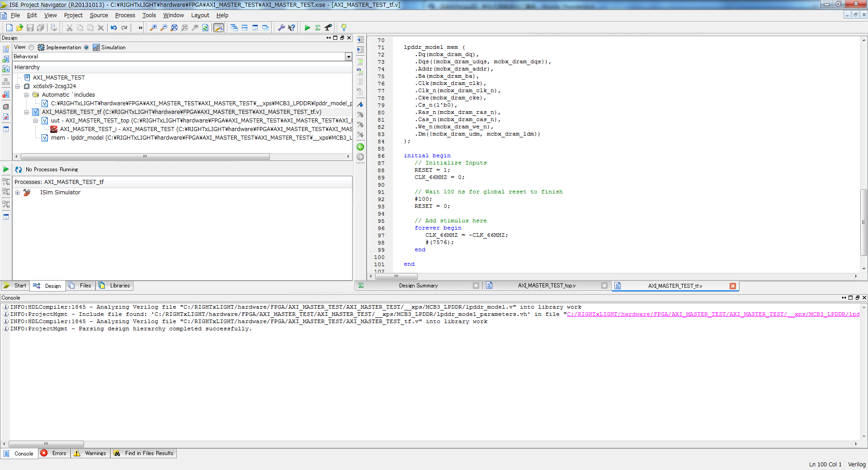Click the Zoom to Full View icon
The width and height of the screenshot is (868, 470).
174,28
